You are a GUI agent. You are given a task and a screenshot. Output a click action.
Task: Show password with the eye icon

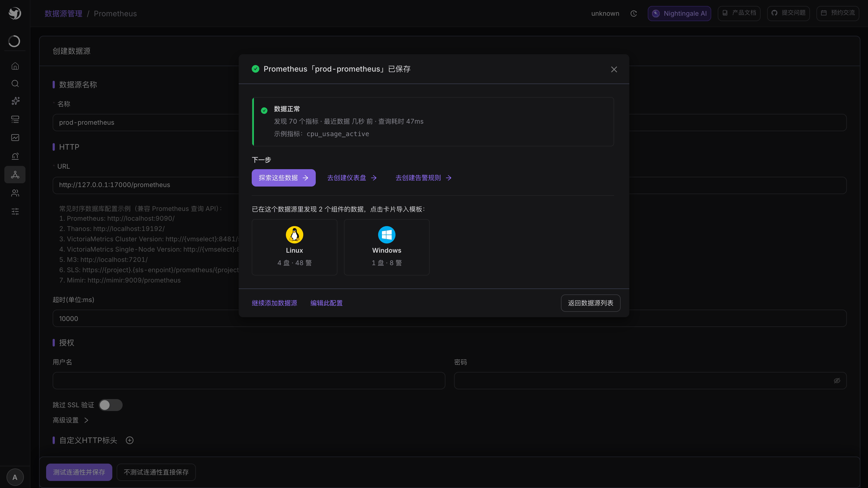(x=837, y=381)
